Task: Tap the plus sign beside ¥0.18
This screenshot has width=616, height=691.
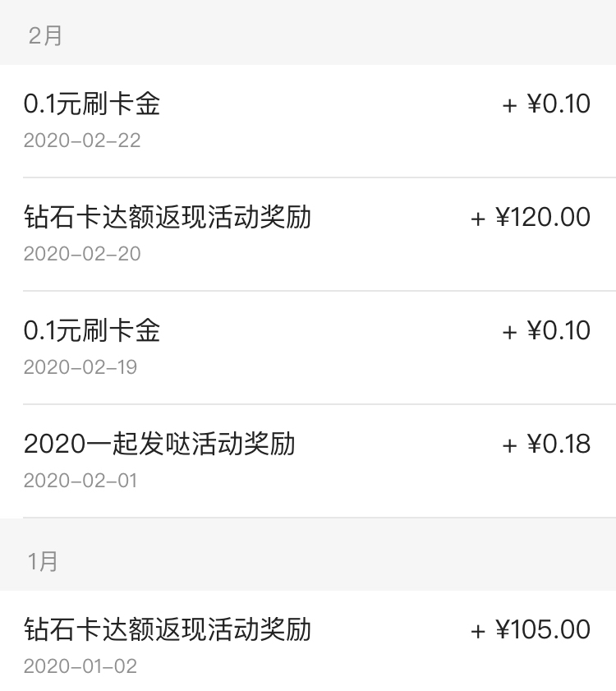Action: tap(510, 445)
